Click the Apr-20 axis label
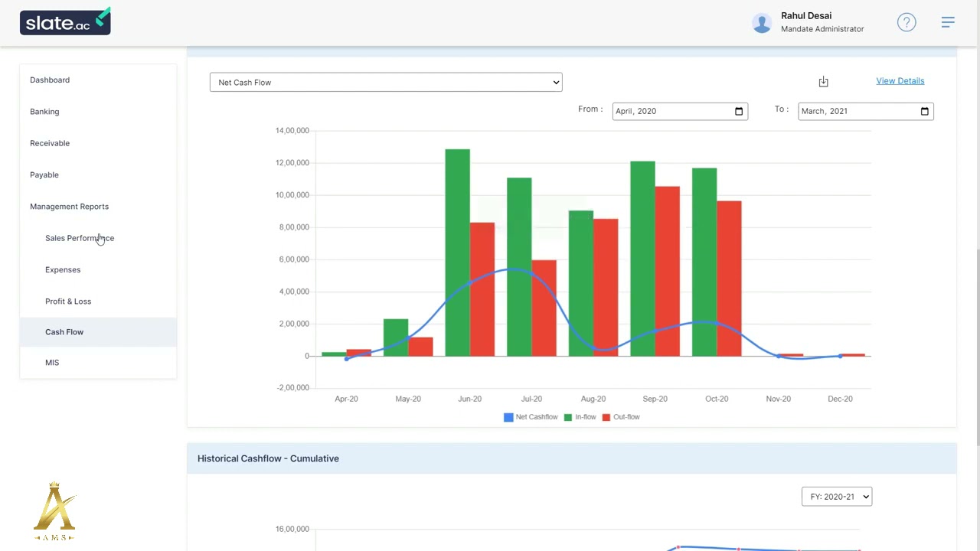 click(346, 399)
